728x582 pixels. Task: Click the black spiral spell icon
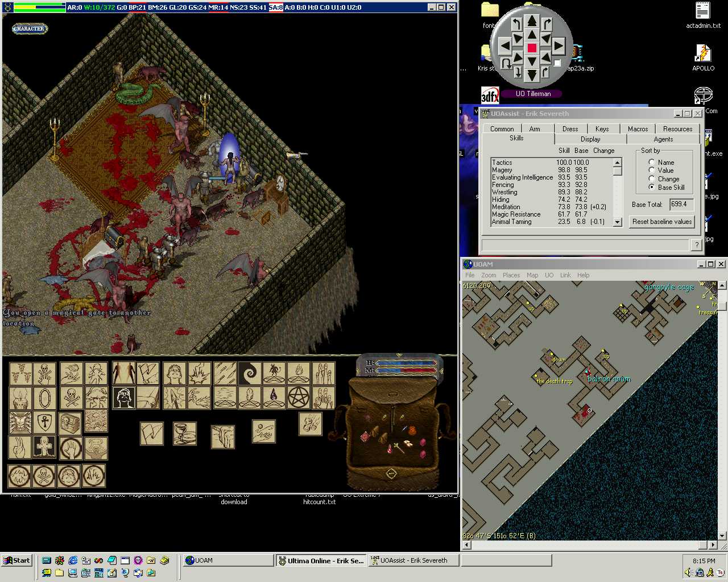(250, 373)
